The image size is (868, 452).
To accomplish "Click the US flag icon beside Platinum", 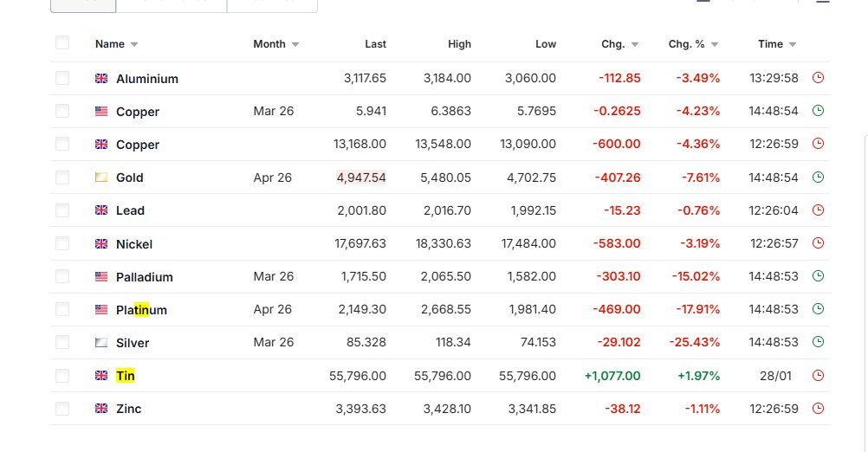I will coord(101,310).
